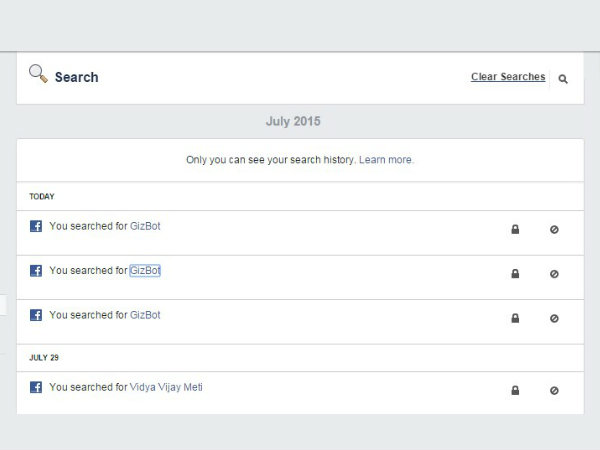
Task: Open the privacy lock dropdown on the second GizBot entry
Action: pos(515,274)
